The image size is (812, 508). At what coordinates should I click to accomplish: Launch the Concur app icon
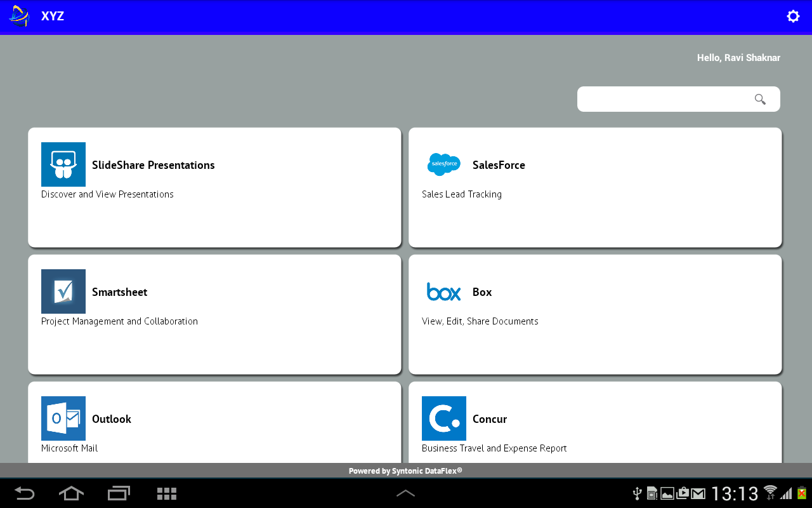click(x=444, y=418)
